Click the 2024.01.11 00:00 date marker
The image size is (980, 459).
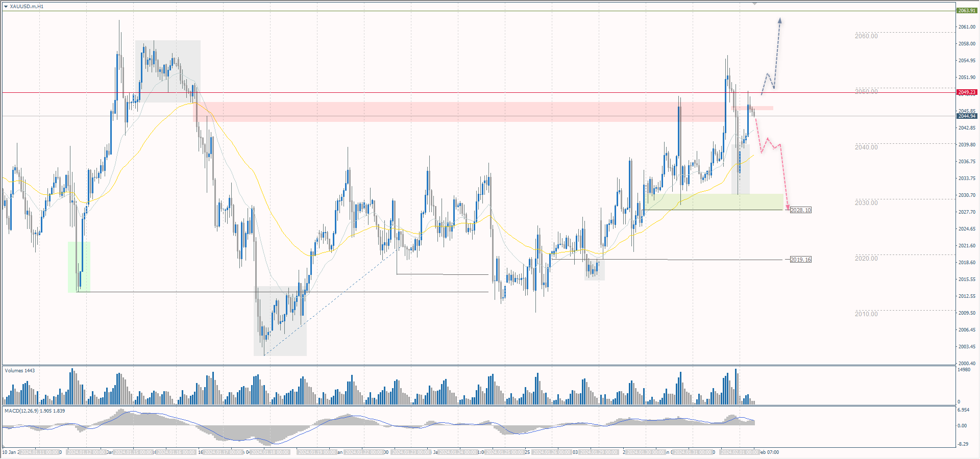[40, 452]
